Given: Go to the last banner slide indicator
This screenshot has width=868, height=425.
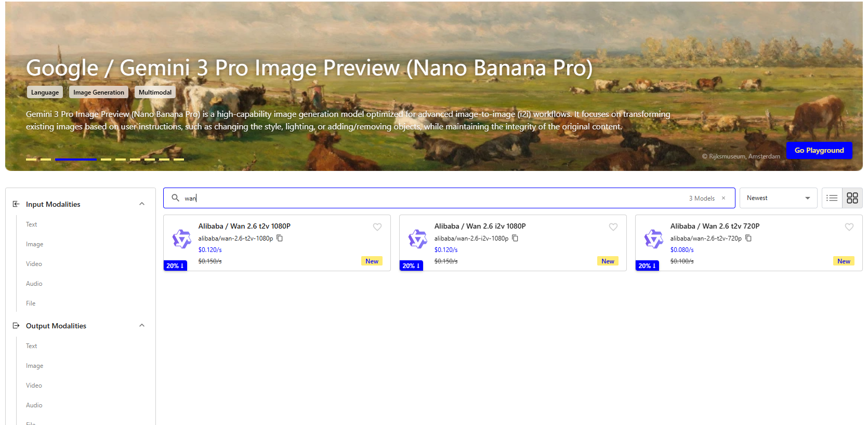Looking at the screenshot, I should 179,160.
